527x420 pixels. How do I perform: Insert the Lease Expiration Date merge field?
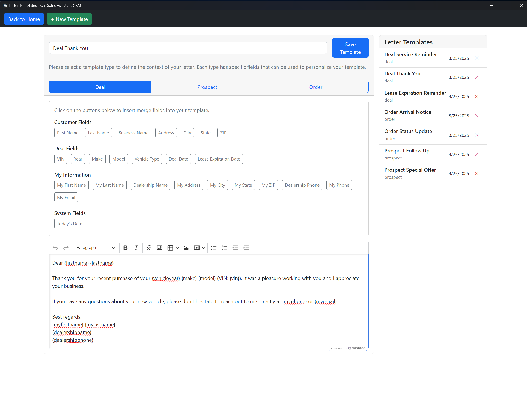pos(219,159)
